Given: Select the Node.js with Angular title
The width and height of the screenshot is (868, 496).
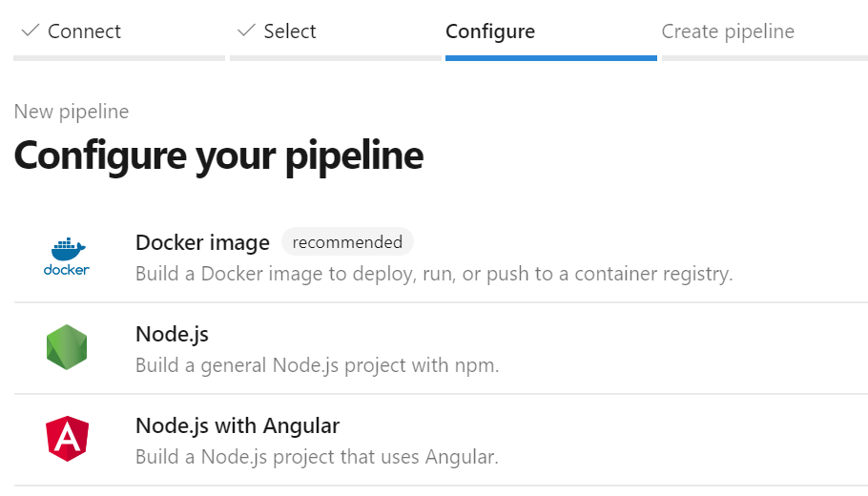Looking at the screenshot, I should pyautogui.click(x=238, y=425).
